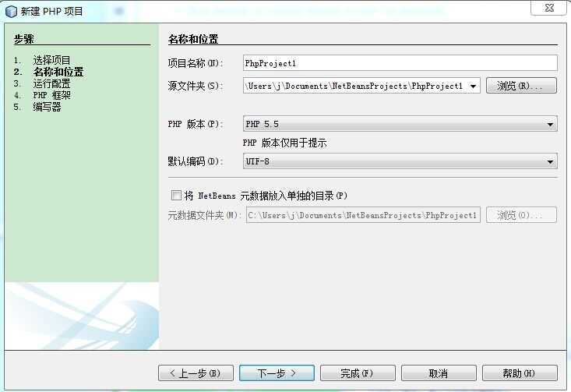
Task: Click the disabled 浏览(O) button
Action: point(521,215)
